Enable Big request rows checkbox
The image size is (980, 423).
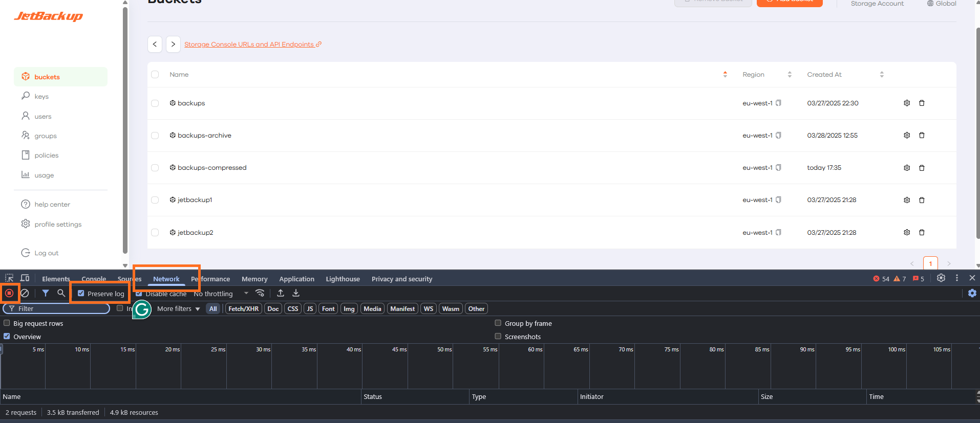[x=7, y=323]
